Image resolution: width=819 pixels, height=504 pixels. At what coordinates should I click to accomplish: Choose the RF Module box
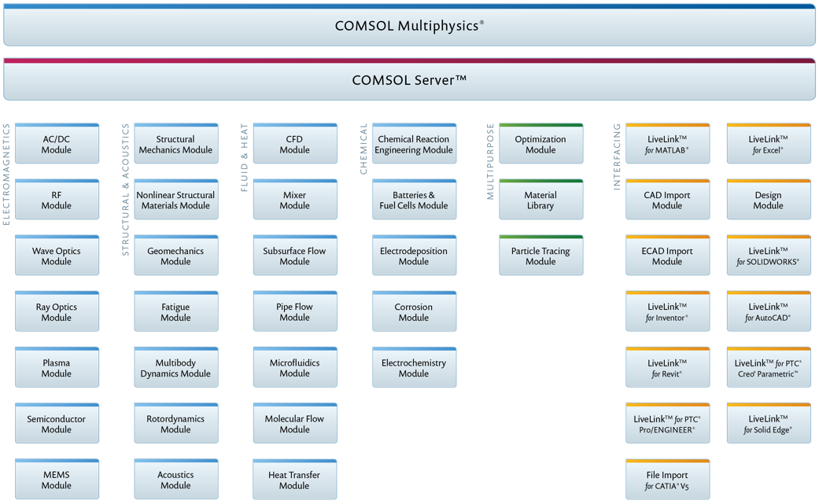57,199
